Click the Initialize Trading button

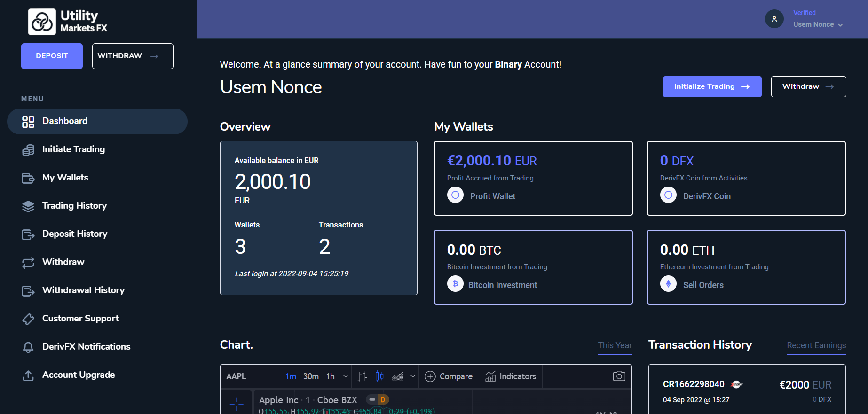point(712,86)
